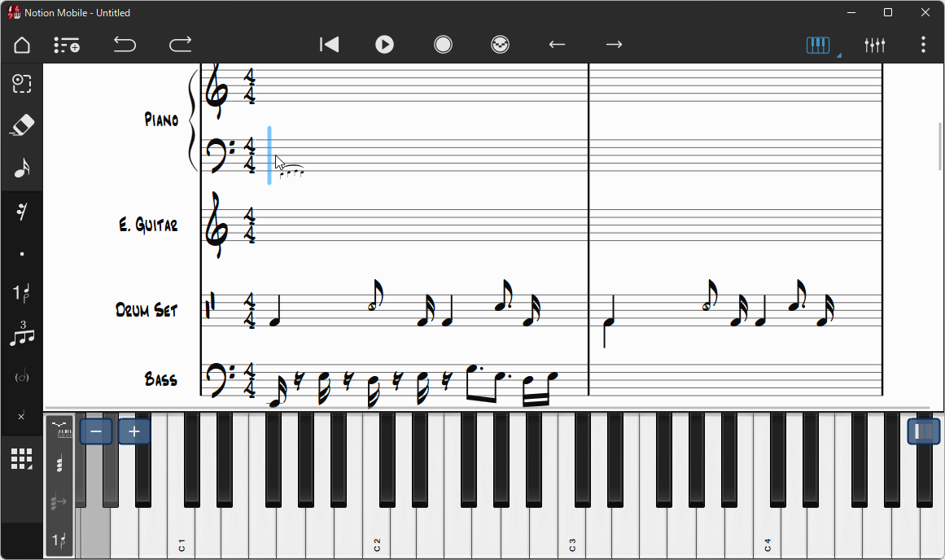Move cursor left with the arrow

click(557, 45)
